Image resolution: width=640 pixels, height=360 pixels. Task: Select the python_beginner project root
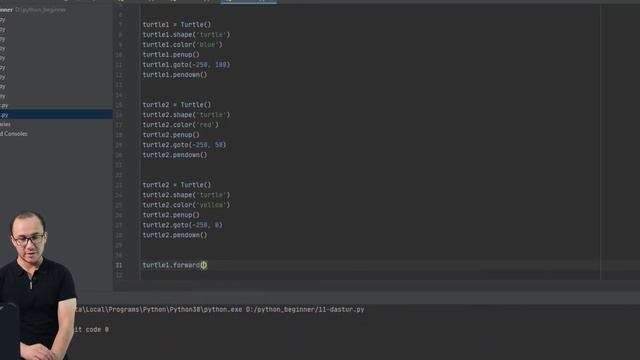click(x=33, y=10)
